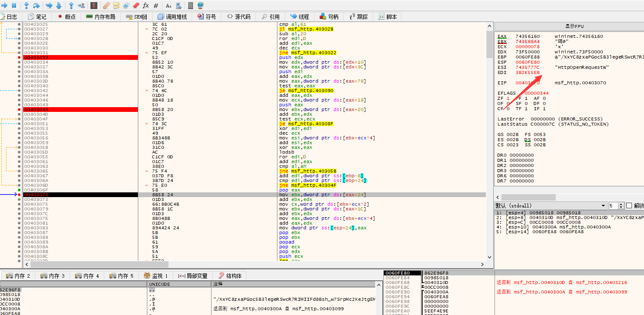644x315 pixels.
Task: Toggle the breakpoint dot at address 00403033
Action: pyautogui.click(x=19, y=57)
